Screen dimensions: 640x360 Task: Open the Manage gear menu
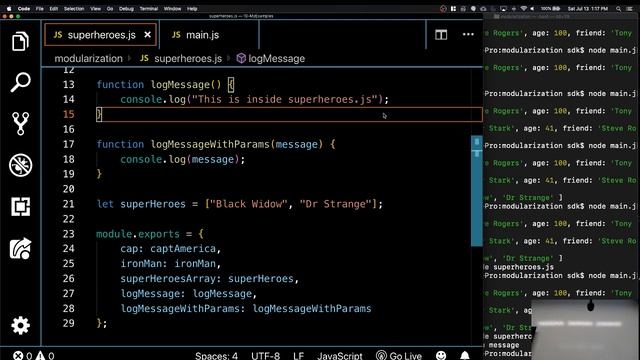(20, 326)
